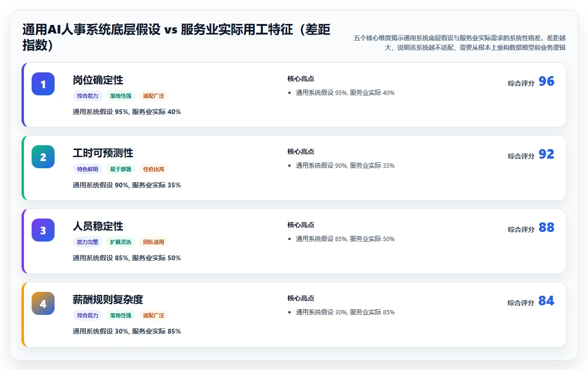The width and height of the screenshot is (588, 370).
Task: Click the 适配广泛 tag under 岗位确定性
Action: [x=154, y=96]
